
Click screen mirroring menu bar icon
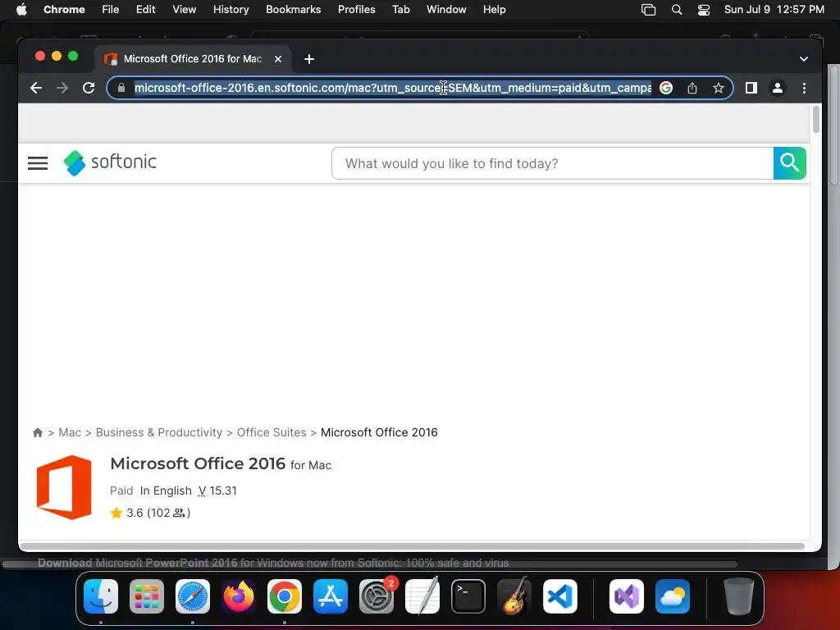coord(648,10)
